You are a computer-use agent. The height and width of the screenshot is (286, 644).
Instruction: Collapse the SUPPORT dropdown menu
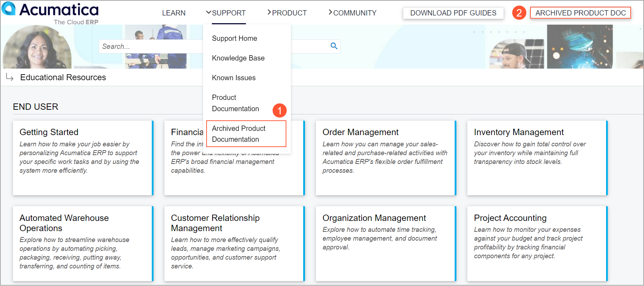coord(226,13)
